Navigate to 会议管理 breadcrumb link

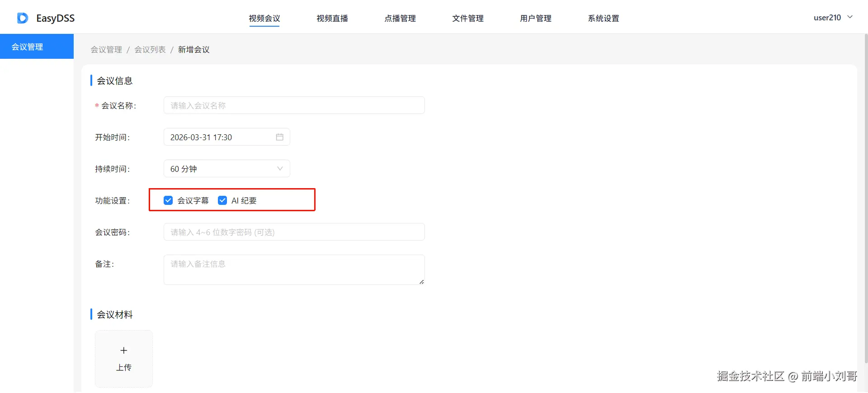point(106,50)
